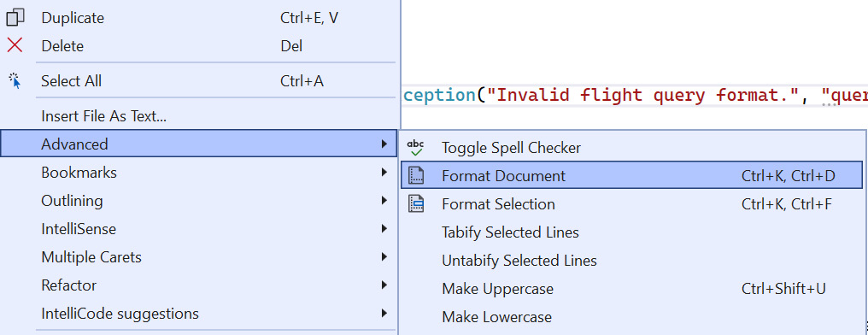The width and height of the screenshot is (868, 335).
Task: Expand the Multiple Carets submenu arrow
Action: 384,257
